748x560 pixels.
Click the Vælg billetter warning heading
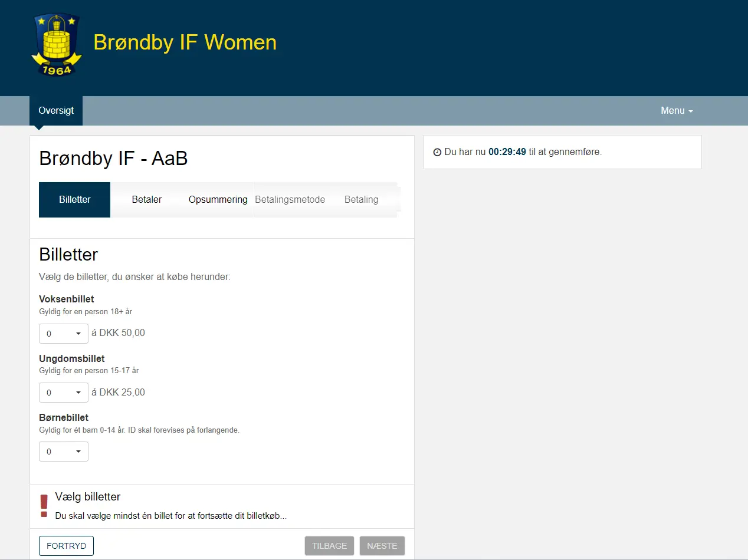(x=88, y=497)
